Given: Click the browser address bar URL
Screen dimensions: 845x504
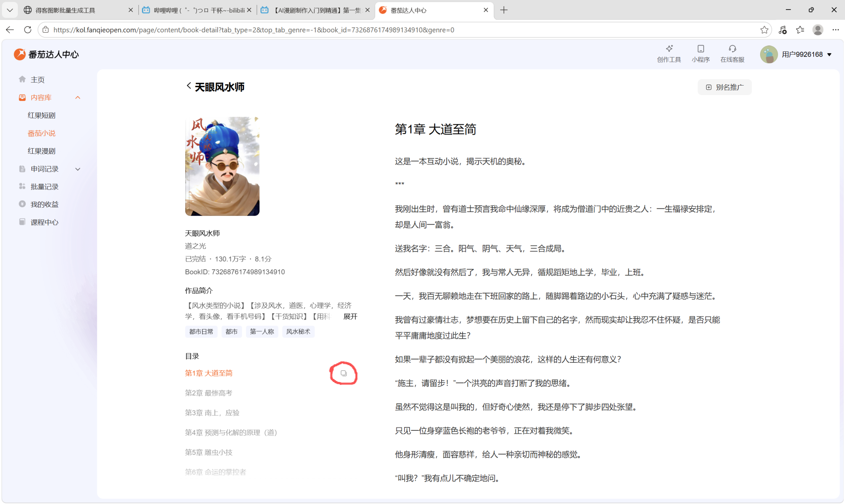Looking at the screenshot, I should click(x=254, y=30).
